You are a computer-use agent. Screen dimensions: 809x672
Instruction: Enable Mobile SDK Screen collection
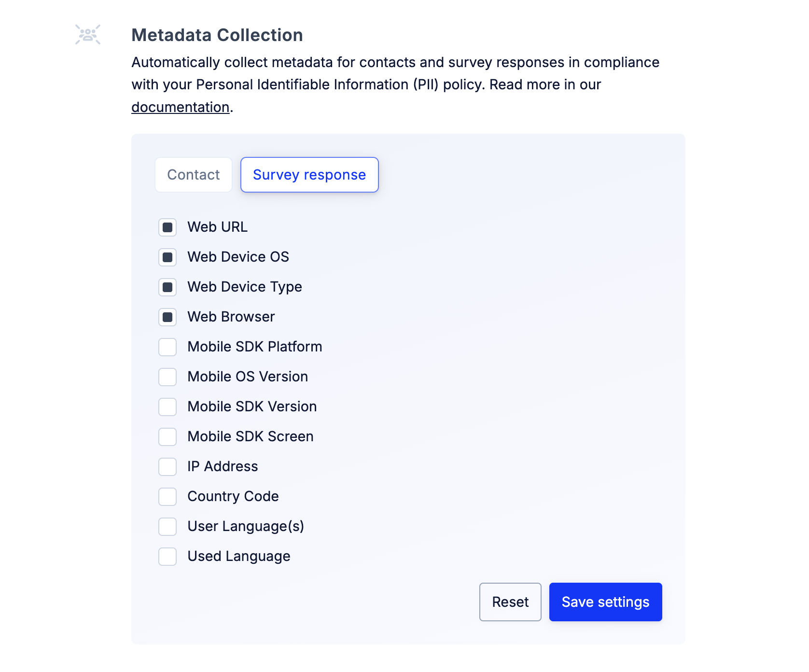pos(167,437)
